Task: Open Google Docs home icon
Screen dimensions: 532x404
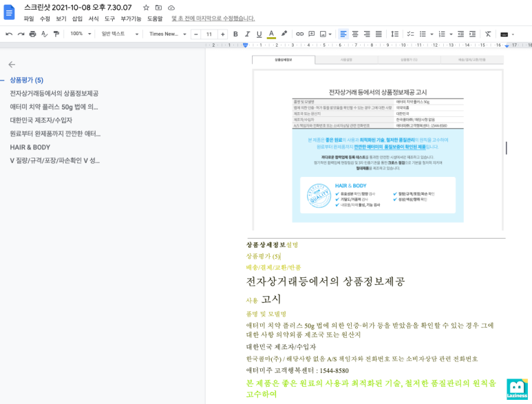Action: tap(9, 12)
